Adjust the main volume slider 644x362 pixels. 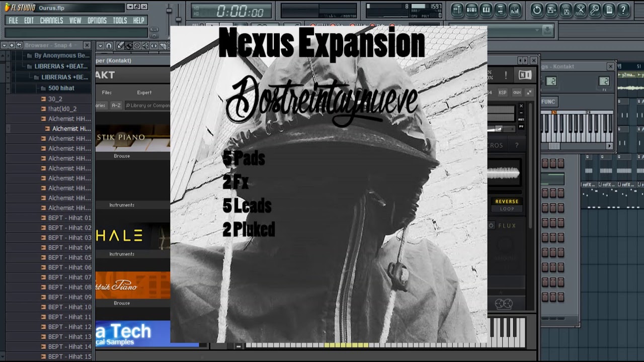coord(169,11)
